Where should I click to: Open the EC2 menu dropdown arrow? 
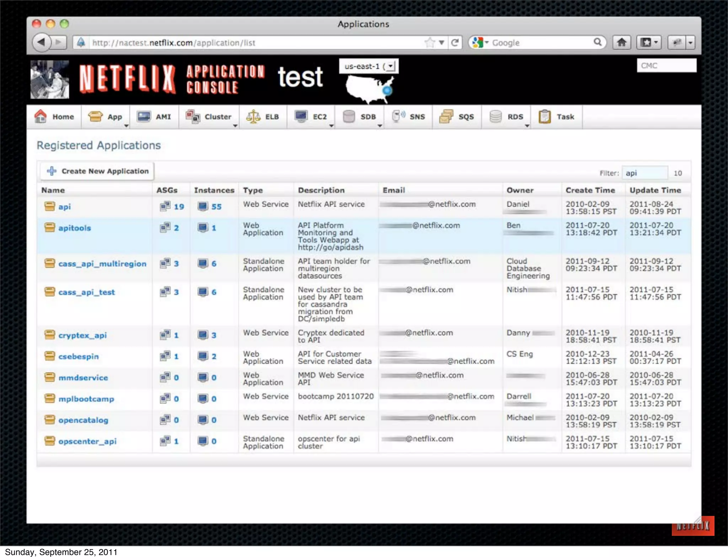pyautogui.click(x=331, y=126)
